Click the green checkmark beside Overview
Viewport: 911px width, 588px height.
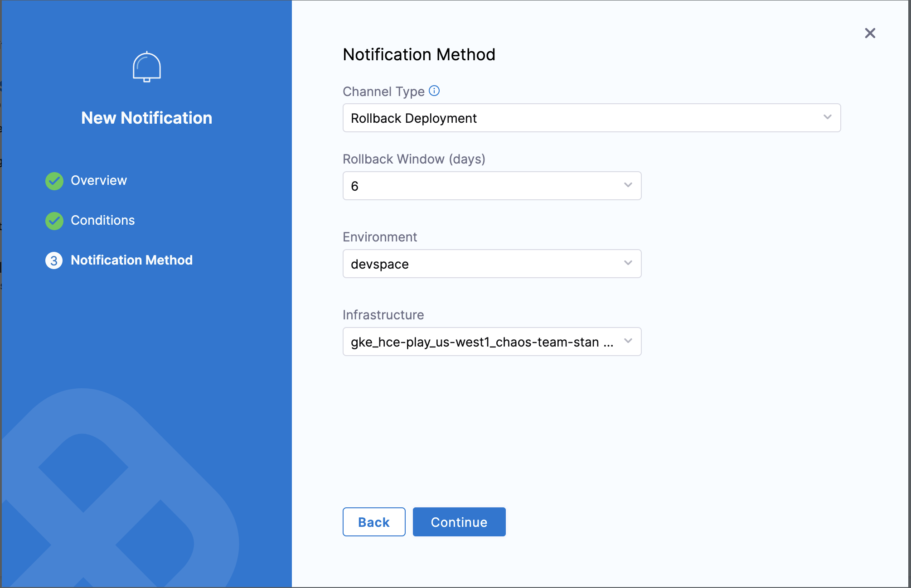[54, 180]
